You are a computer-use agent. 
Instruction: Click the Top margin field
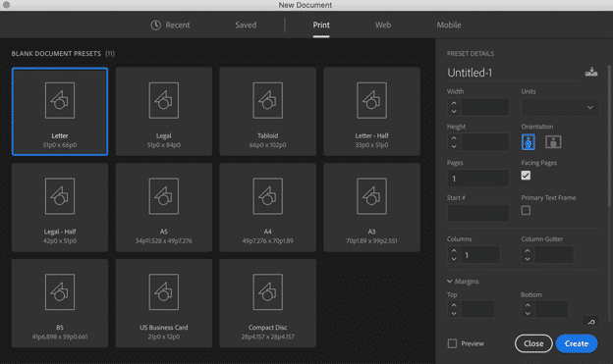click(477, 309)
